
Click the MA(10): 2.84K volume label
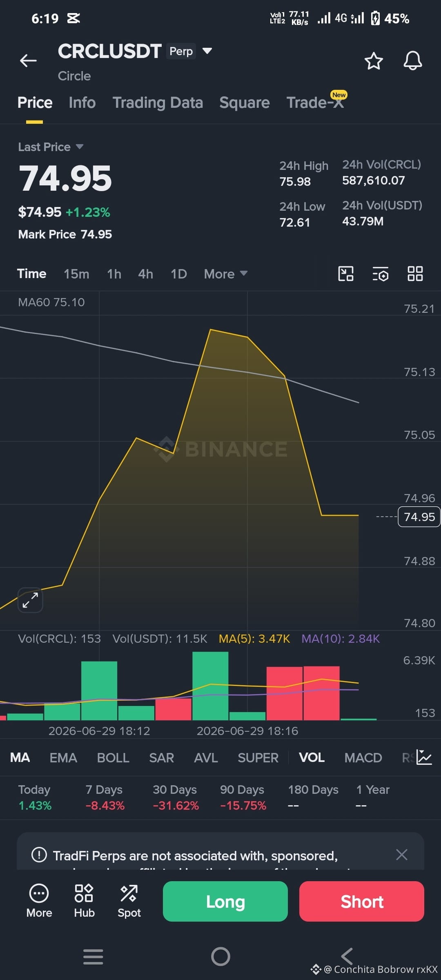click(341, 639)
